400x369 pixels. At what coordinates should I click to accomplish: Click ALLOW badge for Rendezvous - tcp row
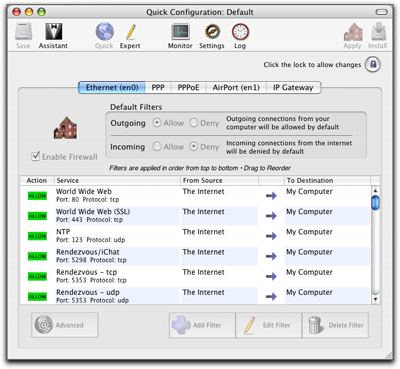[37, 276]
